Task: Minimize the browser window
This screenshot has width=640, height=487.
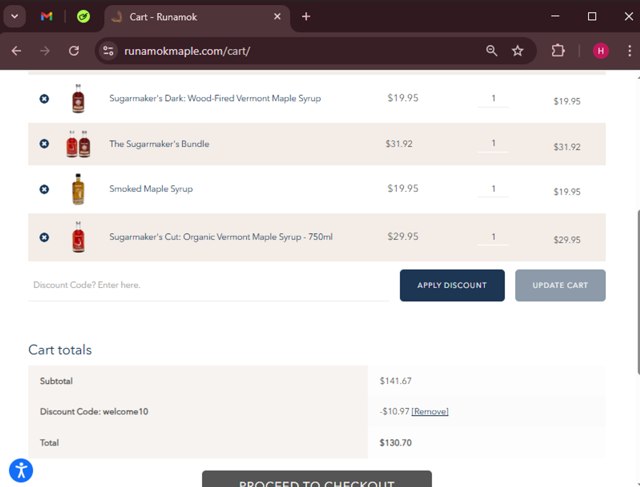Action: 555,16
